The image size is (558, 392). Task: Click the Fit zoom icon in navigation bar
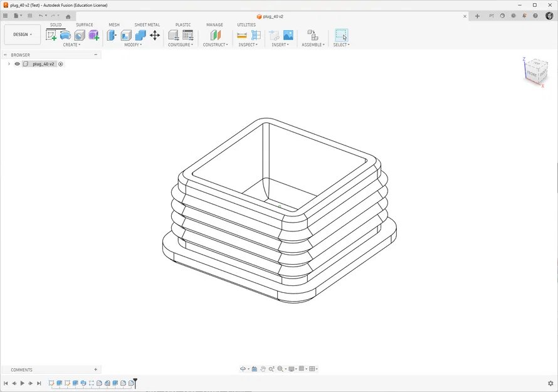(280, 369)
